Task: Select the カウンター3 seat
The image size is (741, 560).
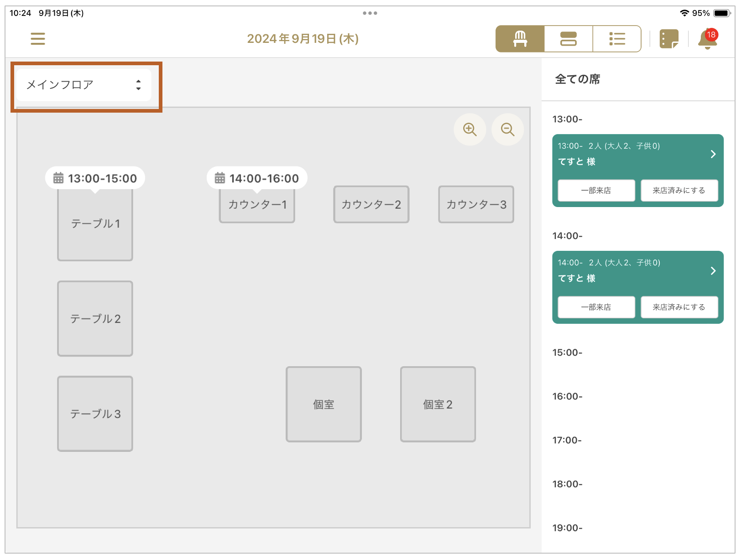Action: [476, 205]
